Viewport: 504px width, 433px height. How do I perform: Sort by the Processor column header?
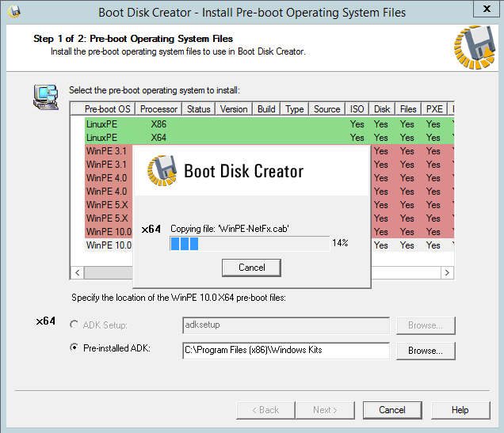point(158,109)
